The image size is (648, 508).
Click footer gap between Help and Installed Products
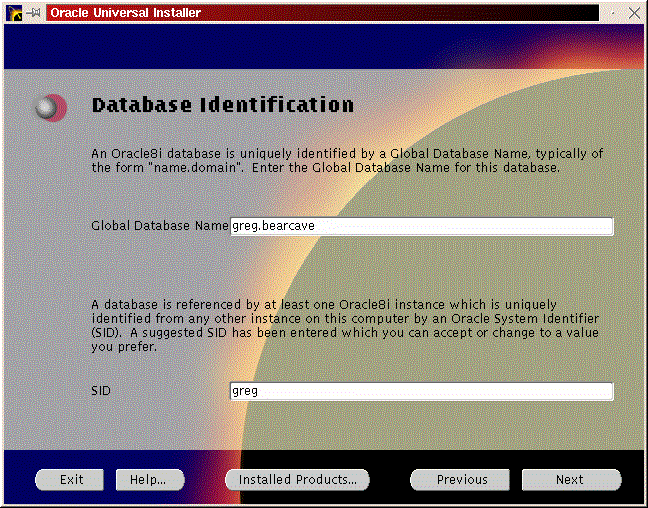tap(205, 480)
